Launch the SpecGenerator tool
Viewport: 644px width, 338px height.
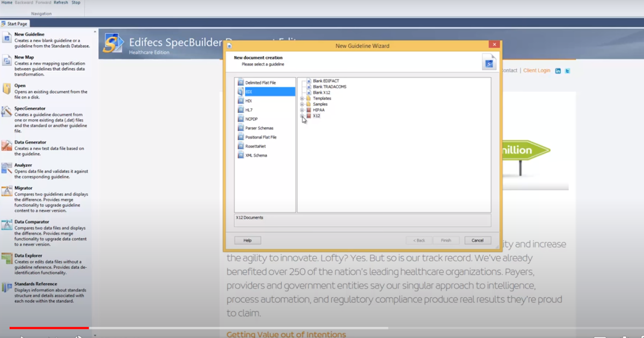[x=8, y=109]
